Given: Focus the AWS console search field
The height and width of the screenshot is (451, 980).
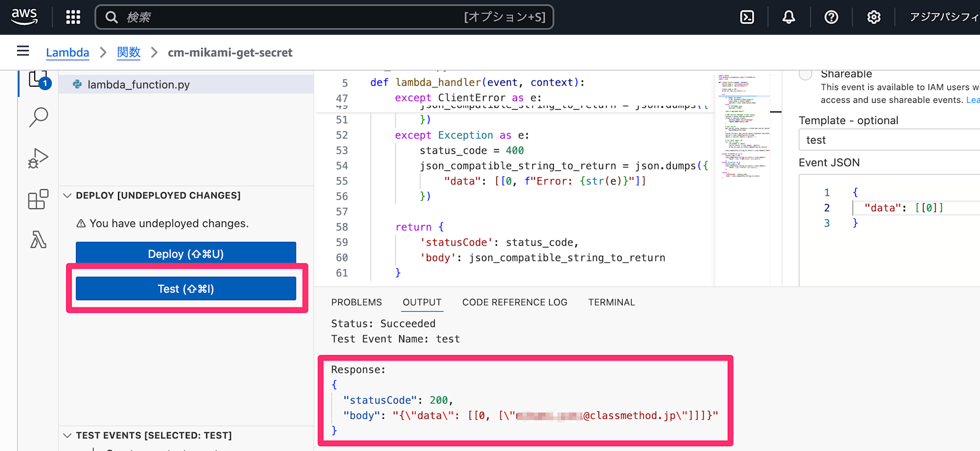Looking at the screenshot, I should pyautogui.click(x=324, y=17).
